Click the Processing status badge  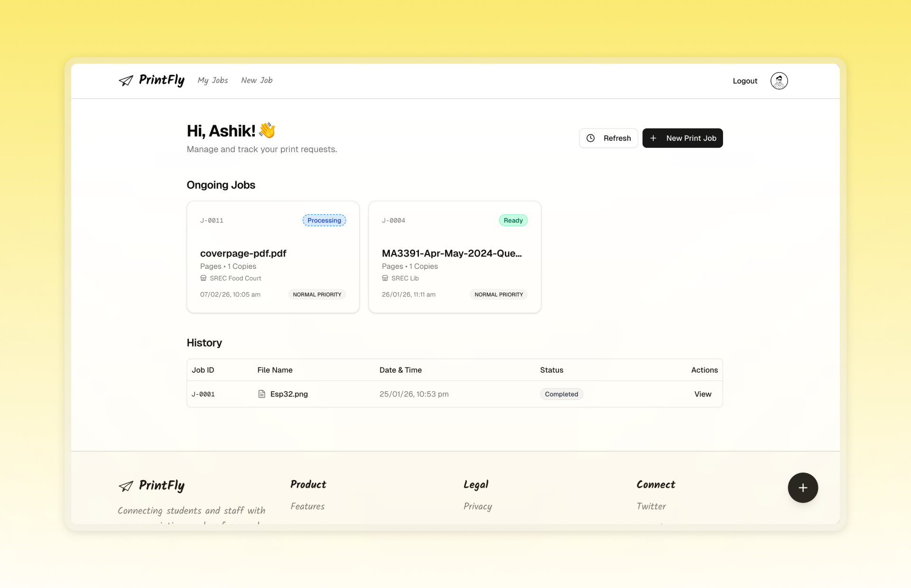click(324, 220)
